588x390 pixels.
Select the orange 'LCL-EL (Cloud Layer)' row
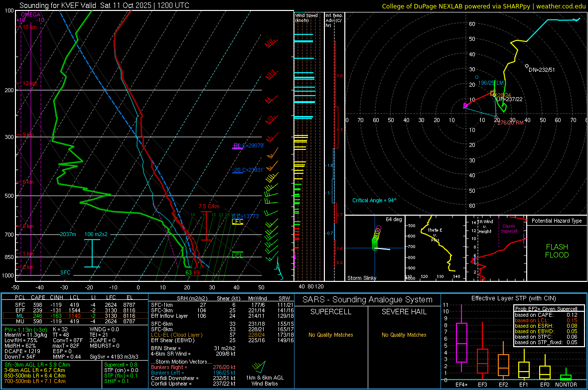point(222,335)
